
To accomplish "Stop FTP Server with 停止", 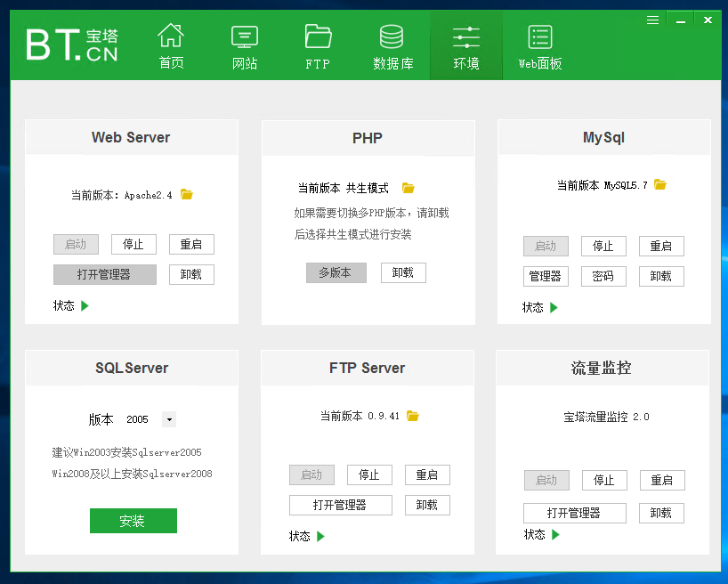I will click(369, 474).
